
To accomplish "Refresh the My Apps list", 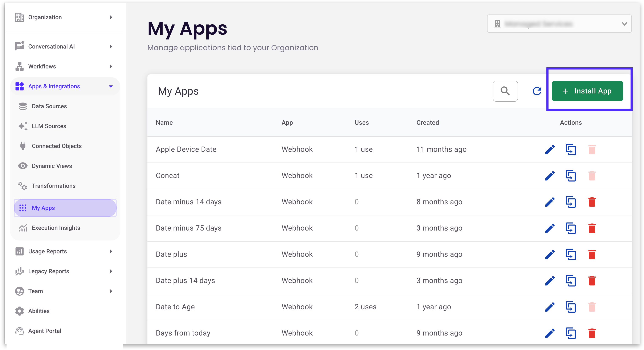I will point(537,91).
